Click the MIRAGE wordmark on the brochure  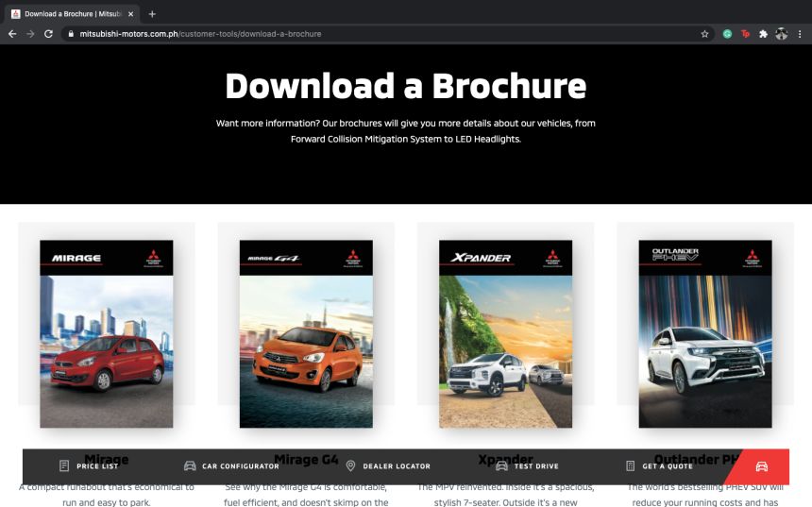tap(76, 258)
